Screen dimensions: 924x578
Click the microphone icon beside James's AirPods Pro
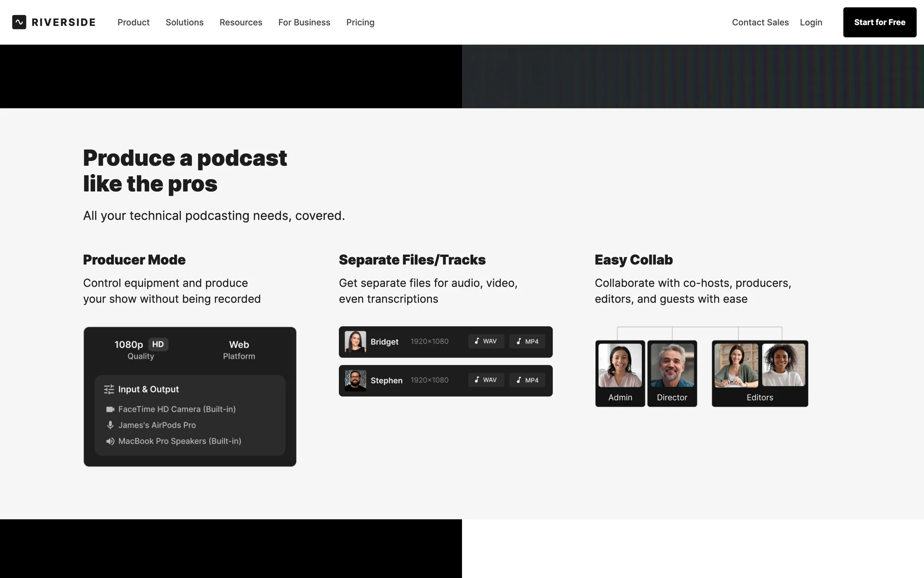tap(110, 425)
